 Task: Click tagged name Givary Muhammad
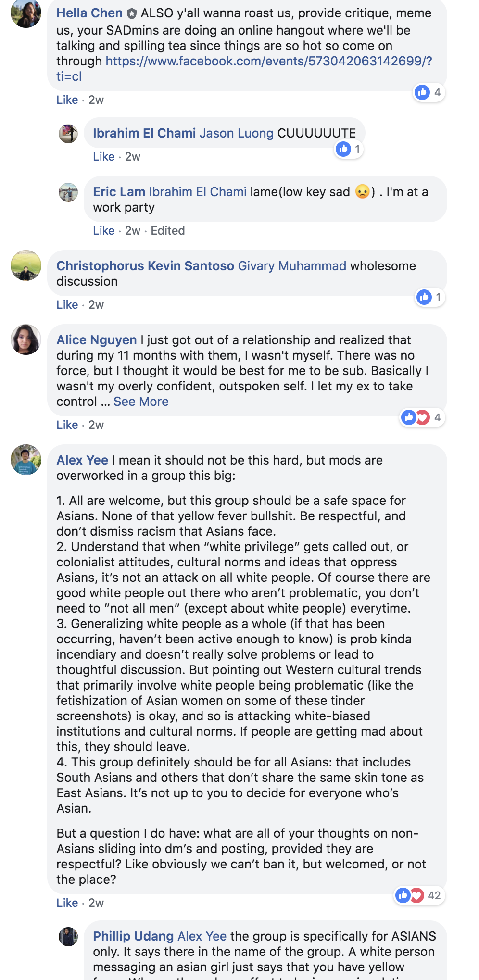click(292, 266)
